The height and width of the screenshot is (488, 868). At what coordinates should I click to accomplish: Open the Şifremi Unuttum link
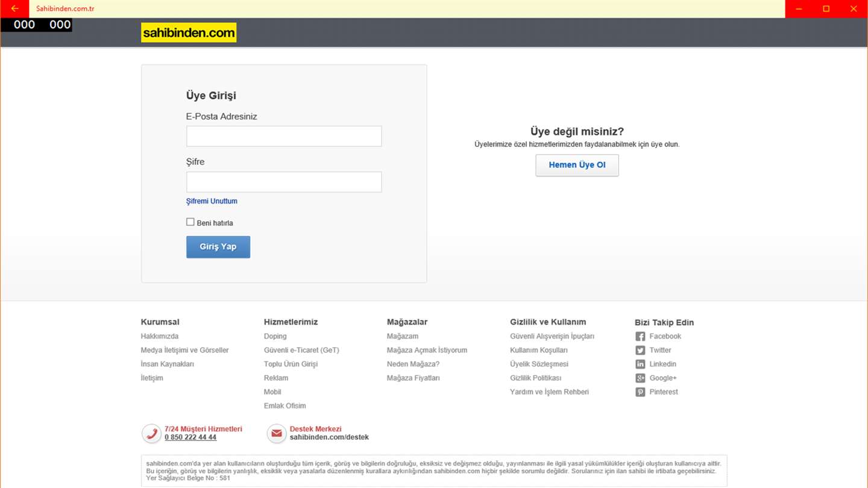click(x=212, y=201)
